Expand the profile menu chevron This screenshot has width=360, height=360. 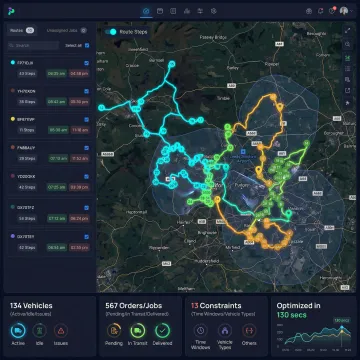(351, 11)
